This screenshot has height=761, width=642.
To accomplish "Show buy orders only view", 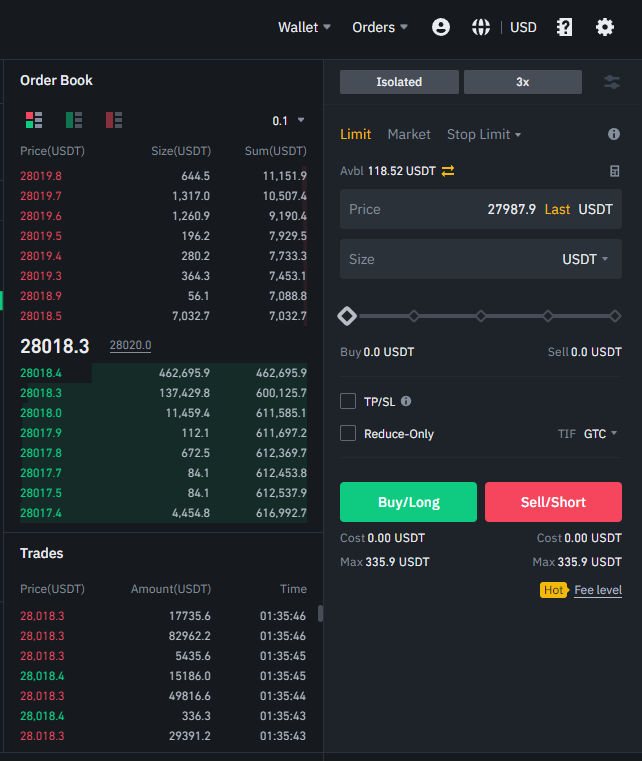I will [74, 120].
